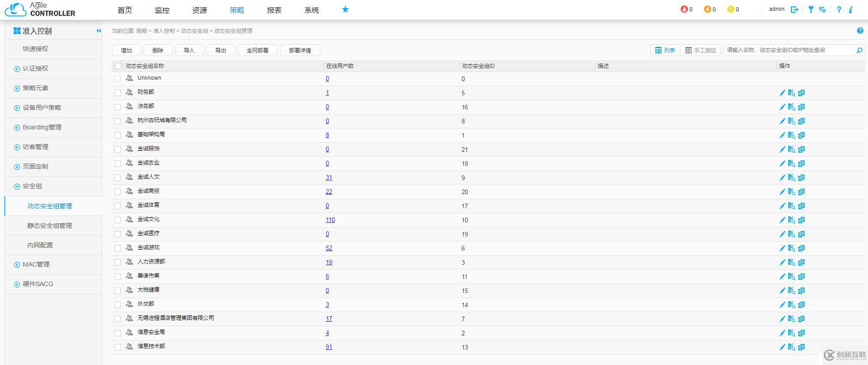
Task: Check the box for 信息技术部 row
Action: tap(118, 347)
